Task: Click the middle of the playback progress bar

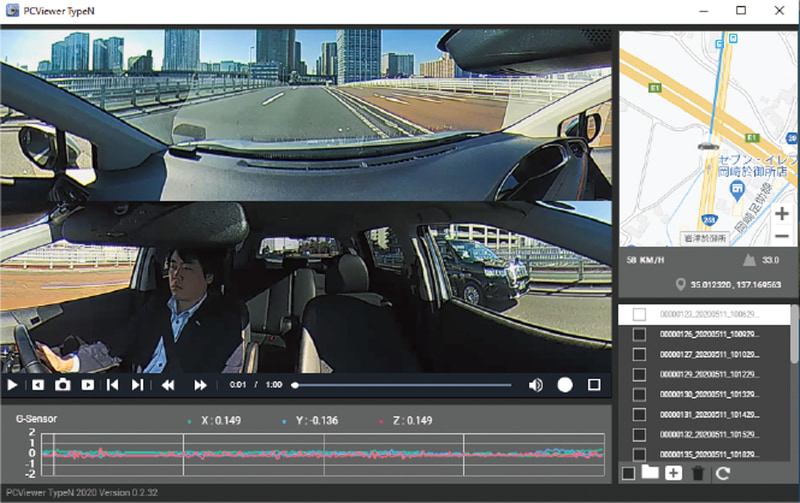Action: (x=403, y=385)
